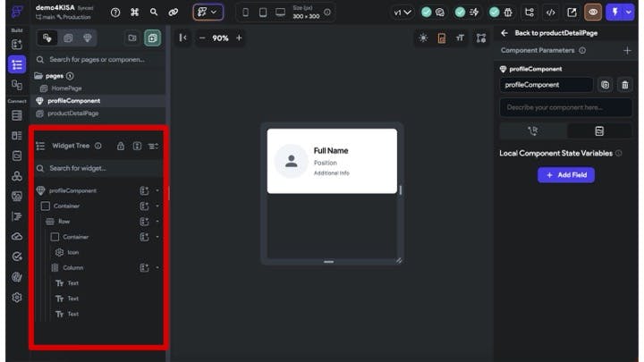Expand the profileComponent row arrow in Widget Tree
This screenshot has height=362, width=644.
coord(157,190)
